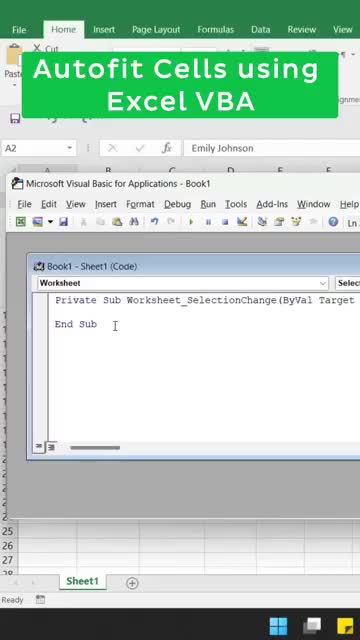Click the macro recording icon in status bar
Image resolution: width=360 pixels, height=640 pixels.
[x=40, y=600]
